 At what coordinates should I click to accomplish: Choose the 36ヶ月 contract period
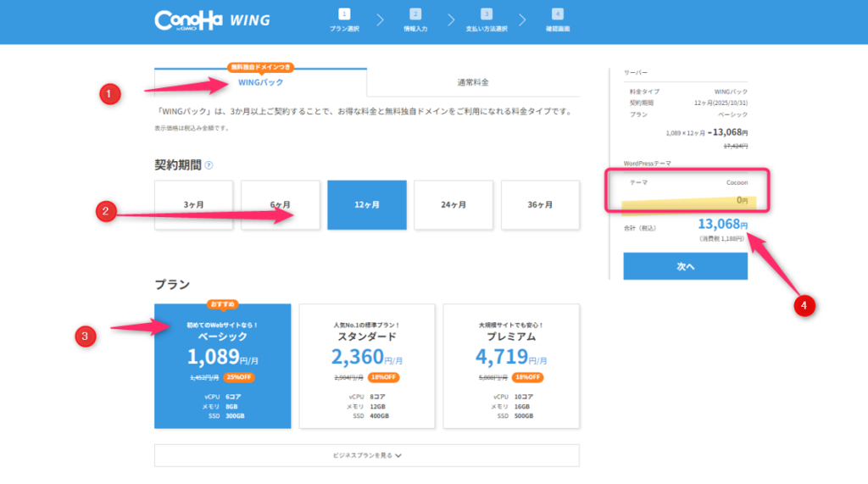(540, 205)
